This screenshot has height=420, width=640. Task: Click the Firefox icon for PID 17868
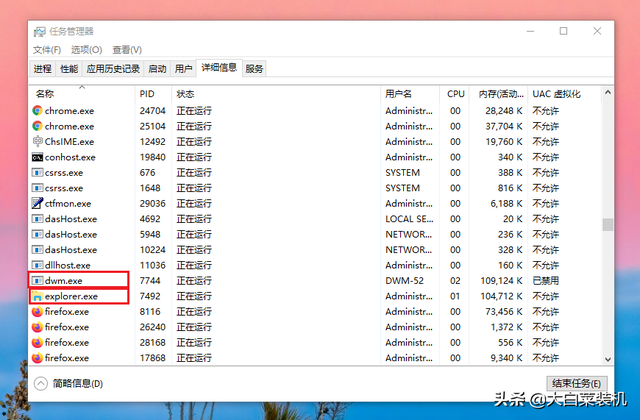click(x=37, y=358)
